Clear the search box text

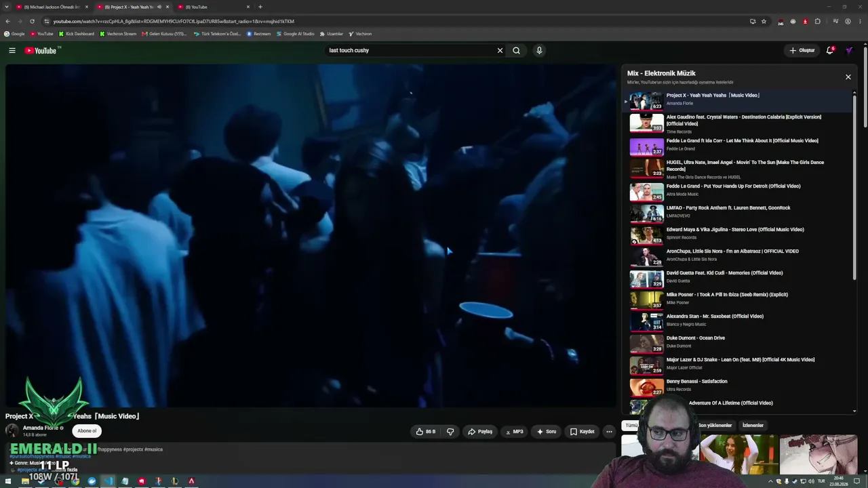(500, 50)
